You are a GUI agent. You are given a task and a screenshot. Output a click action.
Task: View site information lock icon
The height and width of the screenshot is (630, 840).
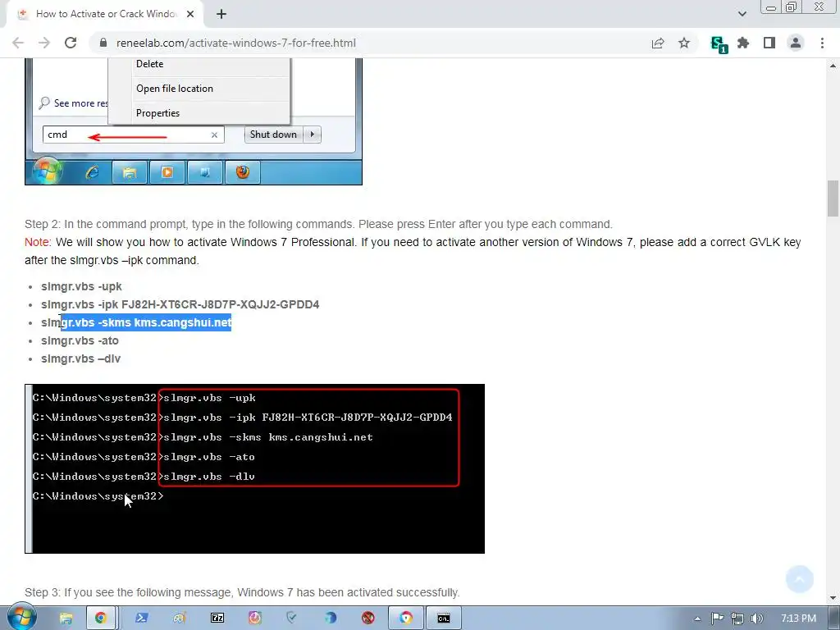103,43
